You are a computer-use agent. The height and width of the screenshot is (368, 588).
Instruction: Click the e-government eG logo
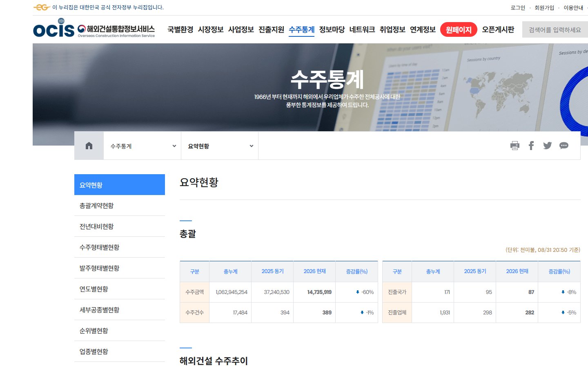[x=42, y=7]
